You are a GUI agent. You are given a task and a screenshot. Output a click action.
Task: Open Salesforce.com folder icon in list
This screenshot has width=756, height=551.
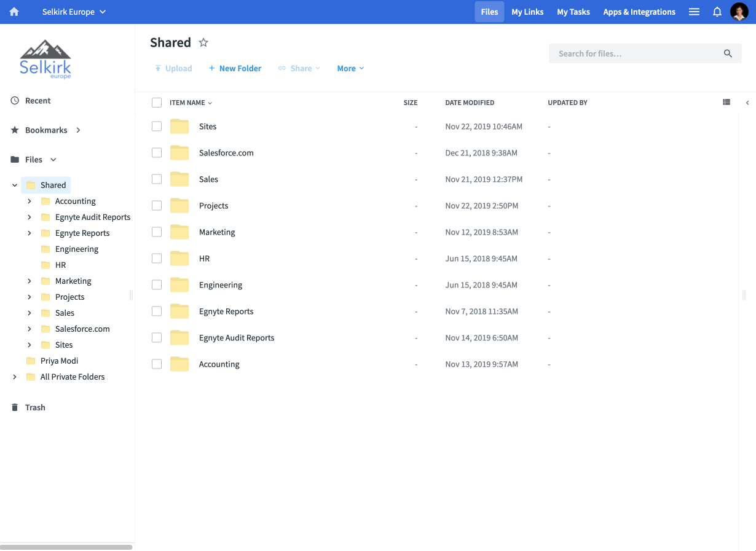coord(179,153)
